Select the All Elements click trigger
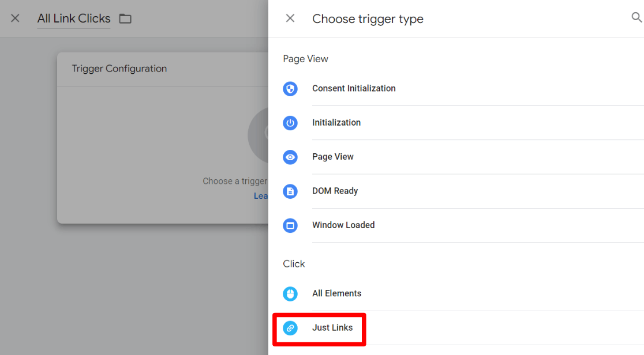This screenshot has width=644, height=355. pos(337,294)
